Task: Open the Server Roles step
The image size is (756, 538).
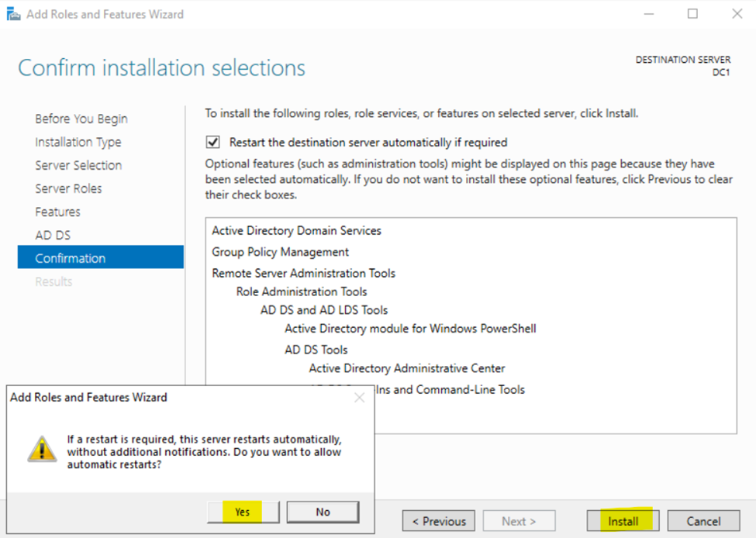Action: coord(68,188)
